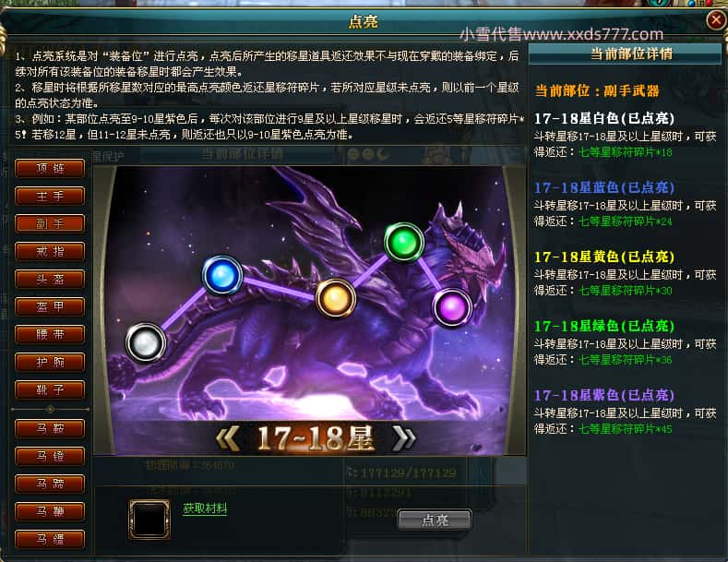Viewport: 728px width, 562px height.
Task: Select the 靴子 slot button
Action: pyautogui.click(x=50, y=389)
